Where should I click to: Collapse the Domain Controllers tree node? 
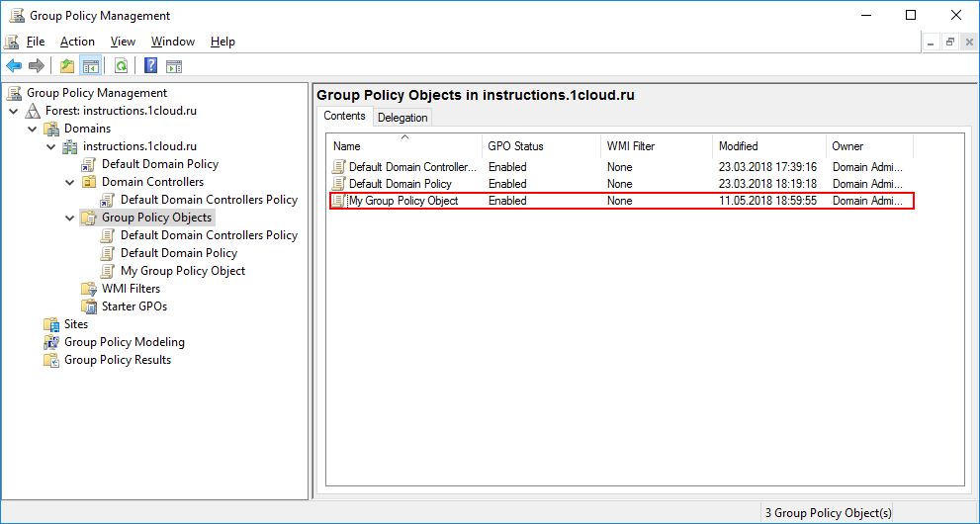point(70,182)
